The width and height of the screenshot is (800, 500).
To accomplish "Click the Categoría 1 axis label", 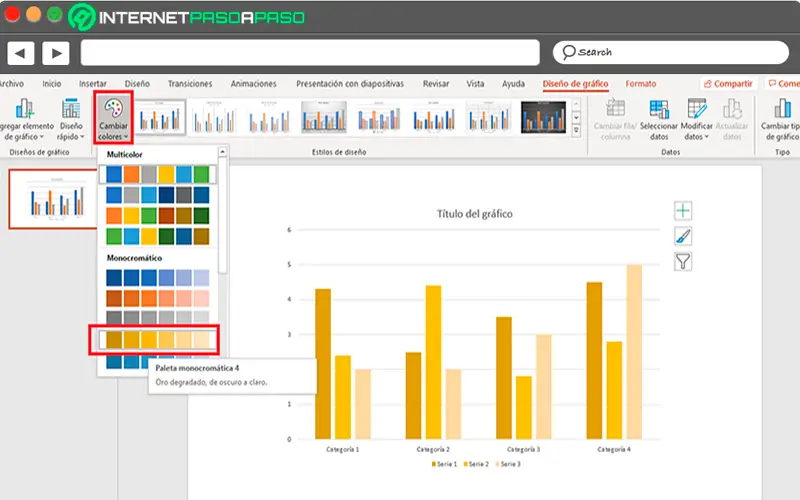I will tap(342, 449).
